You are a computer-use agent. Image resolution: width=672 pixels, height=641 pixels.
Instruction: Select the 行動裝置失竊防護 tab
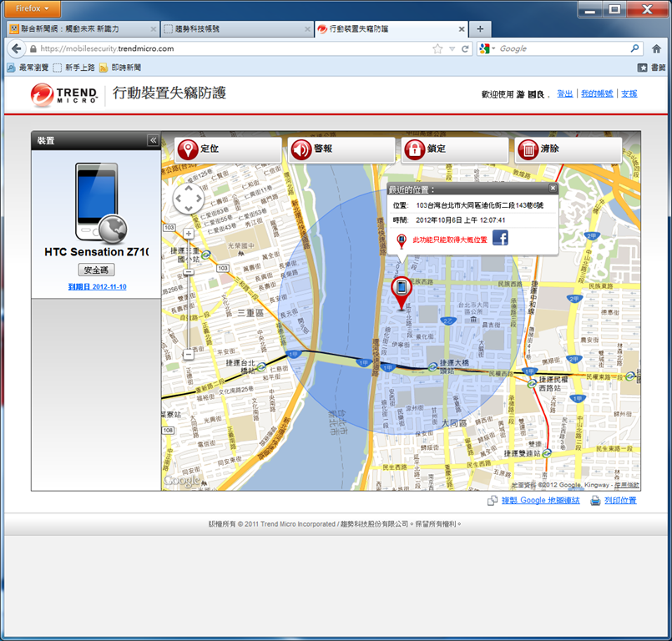(x=391, y=29)
